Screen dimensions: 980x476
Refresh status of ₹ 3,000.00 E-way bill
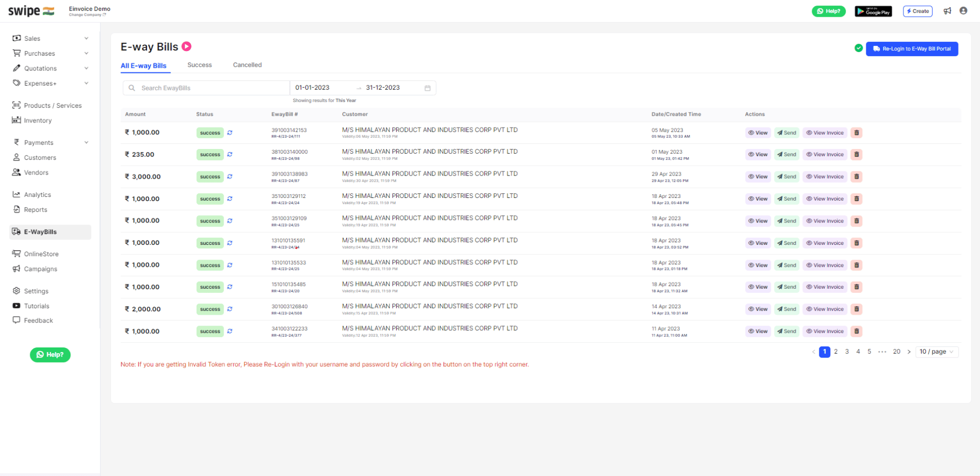pyautogui.click(x=230, y=177)
